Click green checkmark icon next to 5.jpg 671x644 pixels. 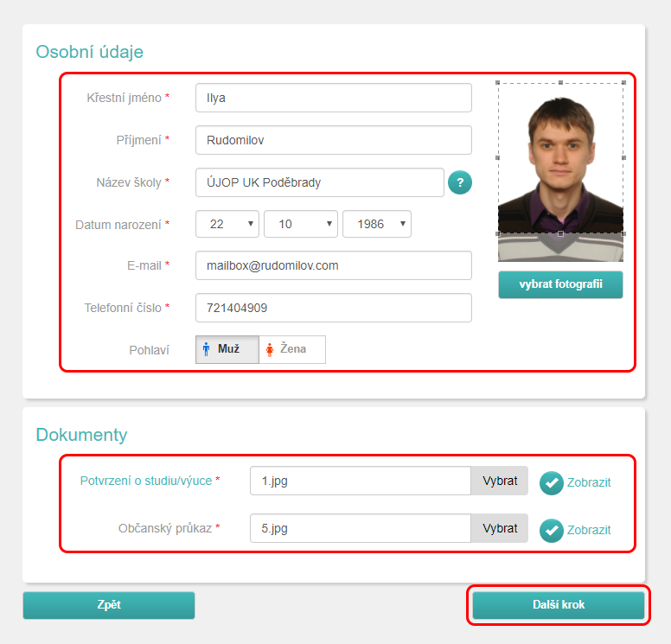(551, 531)
